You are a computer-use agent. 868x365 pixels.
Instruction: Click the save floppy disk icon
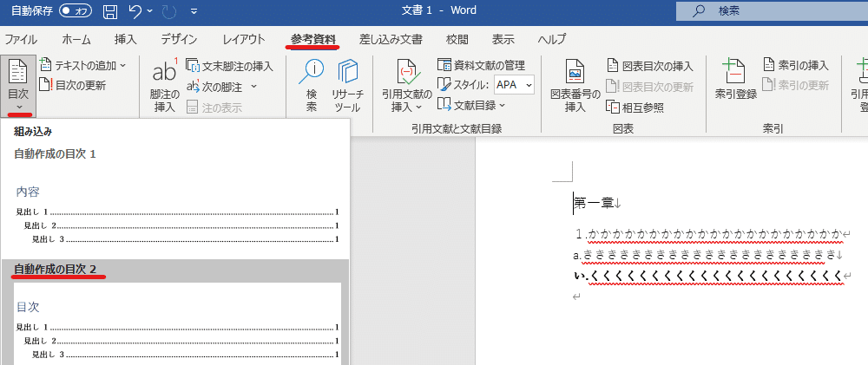pos(111,10)
